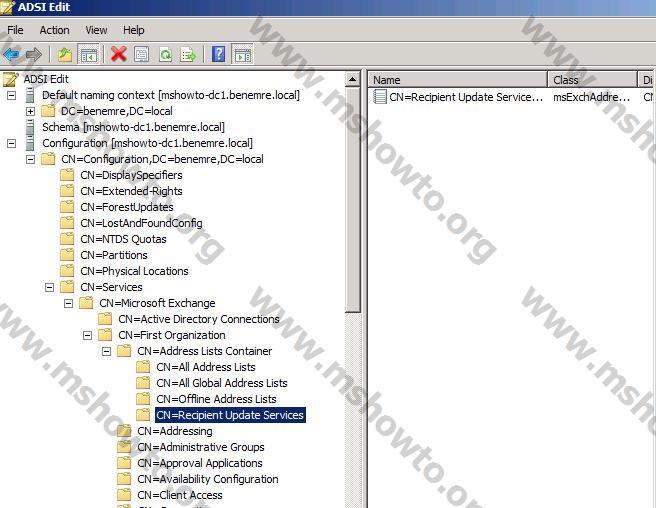Select CN=Administrative Groups in the tree
656x508 pixels.
(x=201, y=447)
